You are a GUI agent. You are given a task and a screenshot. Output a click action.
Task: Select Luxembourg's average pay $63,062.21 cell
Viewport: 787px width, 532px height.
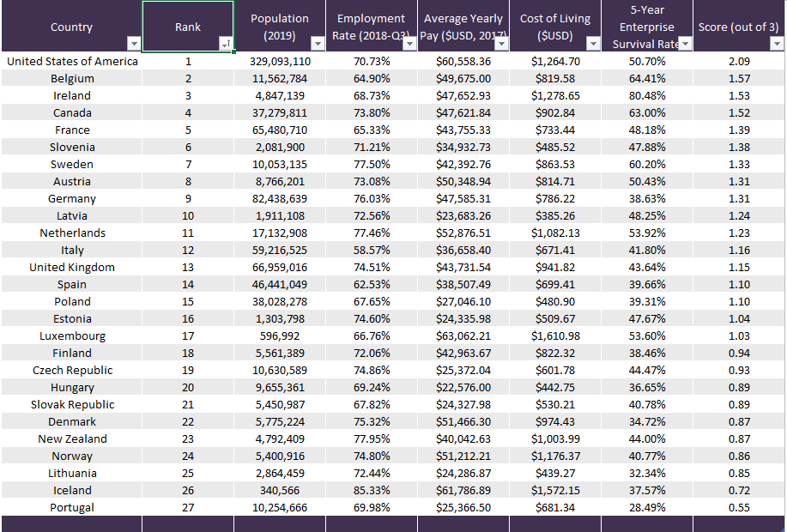pyautogui.click(x=463, y=336)
